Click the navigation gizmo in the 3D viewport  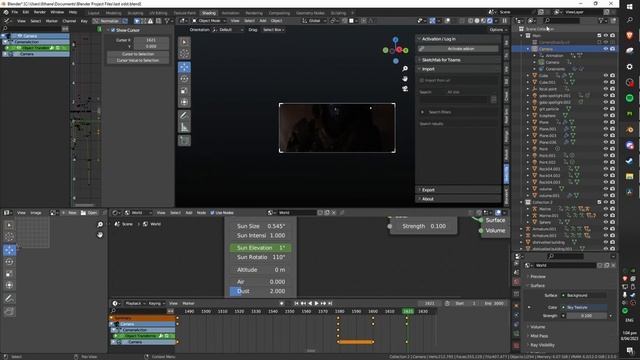[396, 50]
